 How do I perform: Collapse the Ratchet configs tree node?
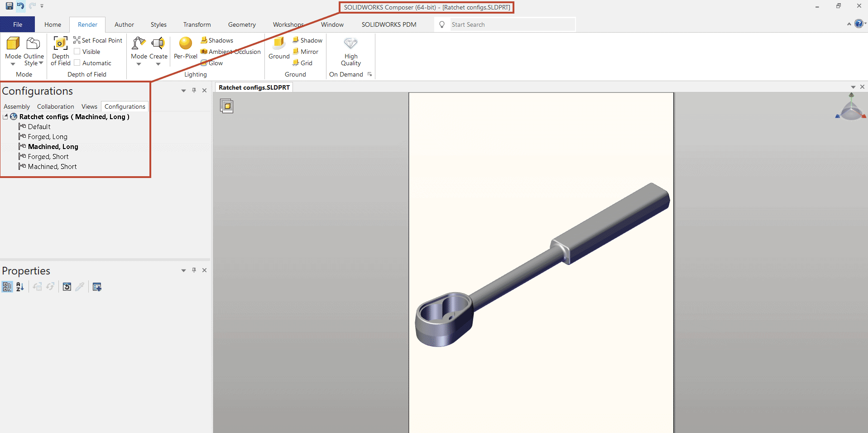point(5,117)
